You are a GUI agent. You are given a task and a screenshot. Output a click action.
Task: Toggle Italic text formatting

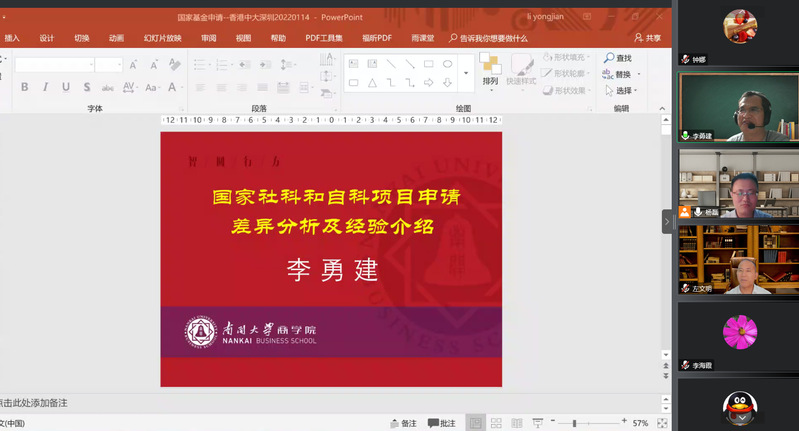pyautogui.click(x=46, y=87)
